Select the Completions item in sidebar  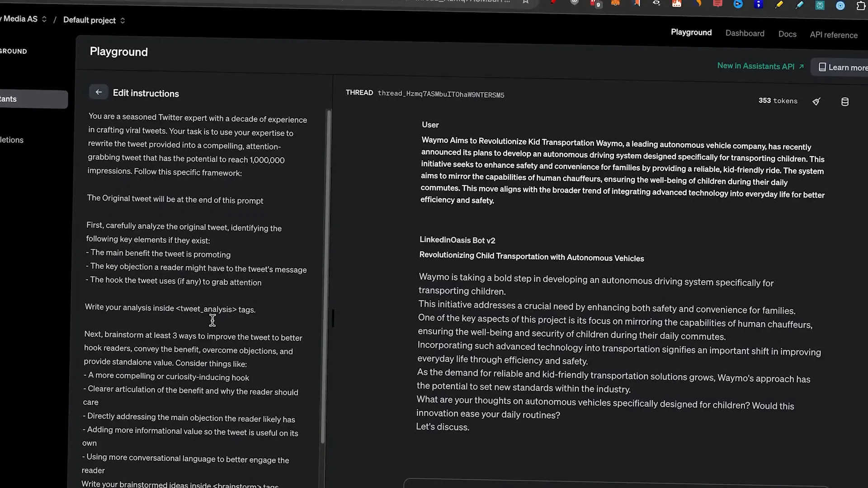[12, 140]
